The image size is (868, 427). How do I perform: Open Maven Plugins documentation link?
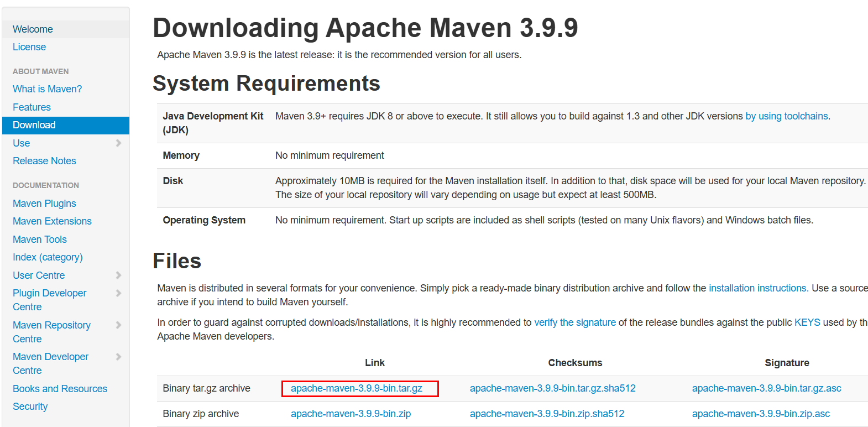click(44, 204)
